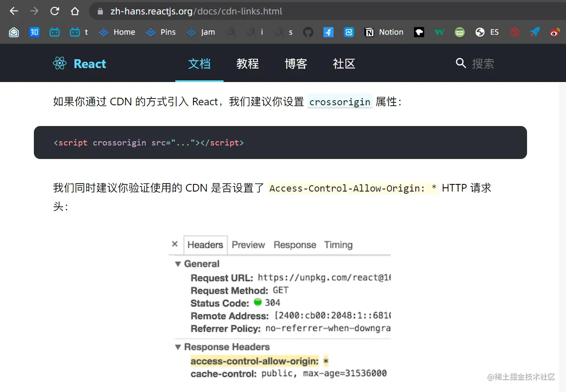This screenshot has height=392, width=566.
Task: Open the bilibili bookmark labeled t
Action: [x=79, y=32]
